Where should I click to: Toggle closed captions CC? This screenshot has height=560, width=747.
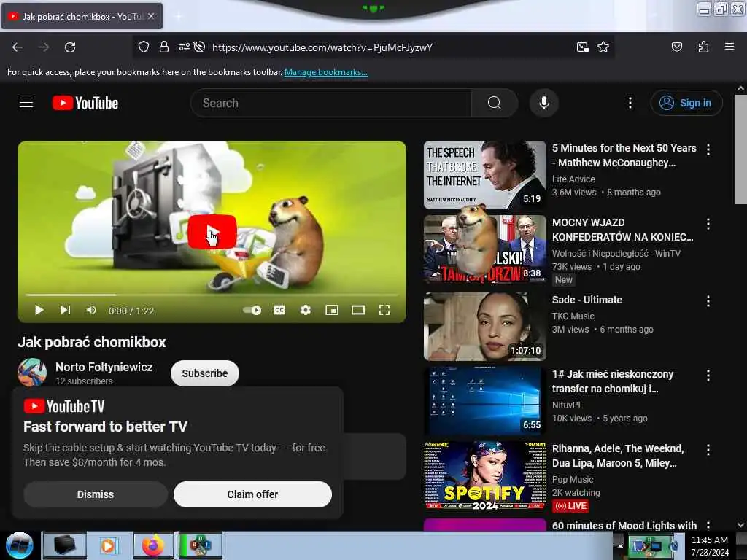point(279,310)
